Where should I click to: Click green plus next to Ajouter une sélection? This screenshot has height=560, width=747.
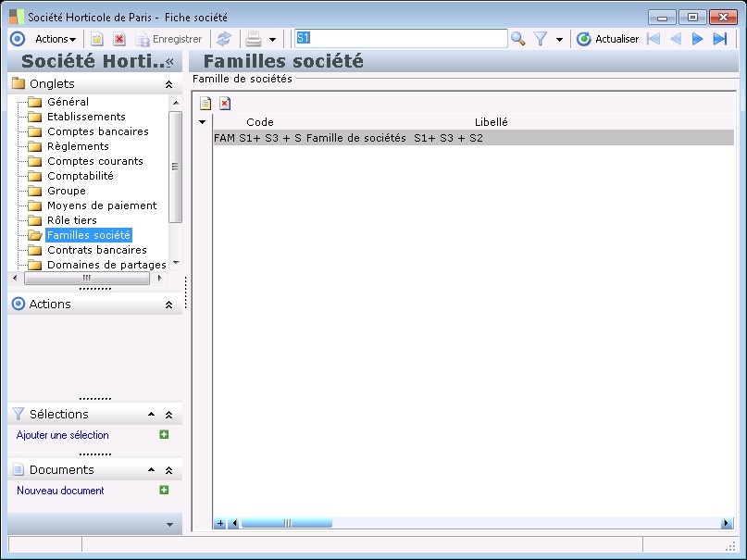click(164, 434)
